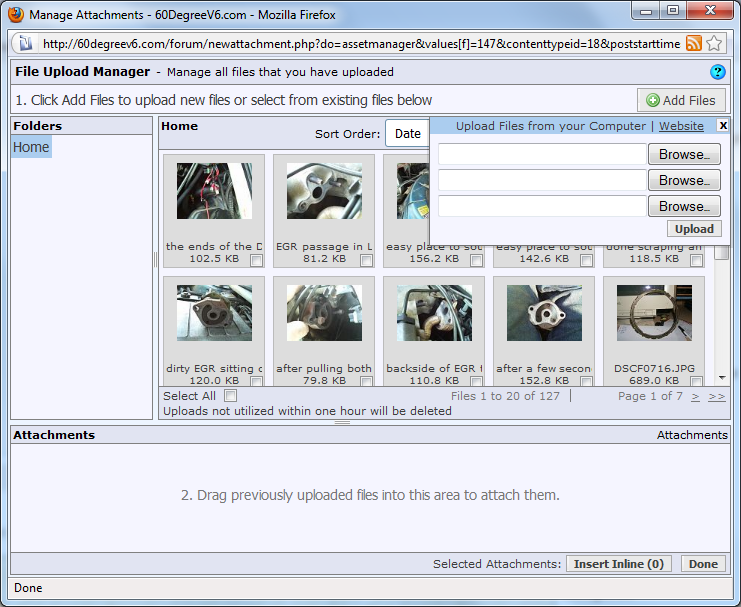This screenshot has width=741, height=607.
Task: Open the Sort Order Date dropdown
Action: pyautogui.click(x=407, y=134)
